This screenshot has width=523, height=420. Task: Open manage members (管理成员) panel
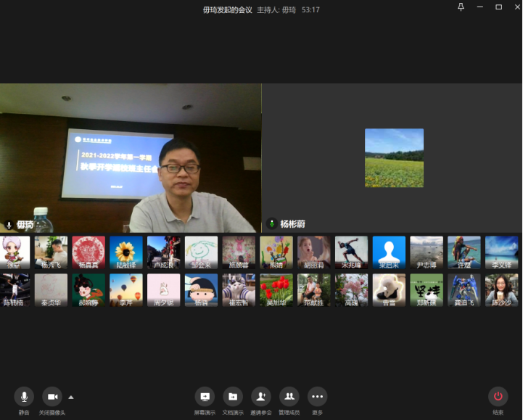click(x=289, y=396)
